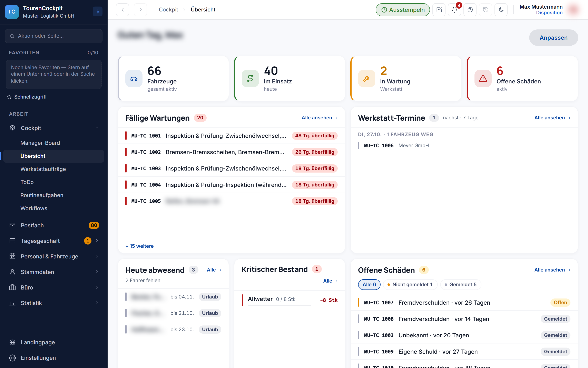Open the task checklist icon in top bar
This screenshot has height=368, width=588.
(439, 10)
